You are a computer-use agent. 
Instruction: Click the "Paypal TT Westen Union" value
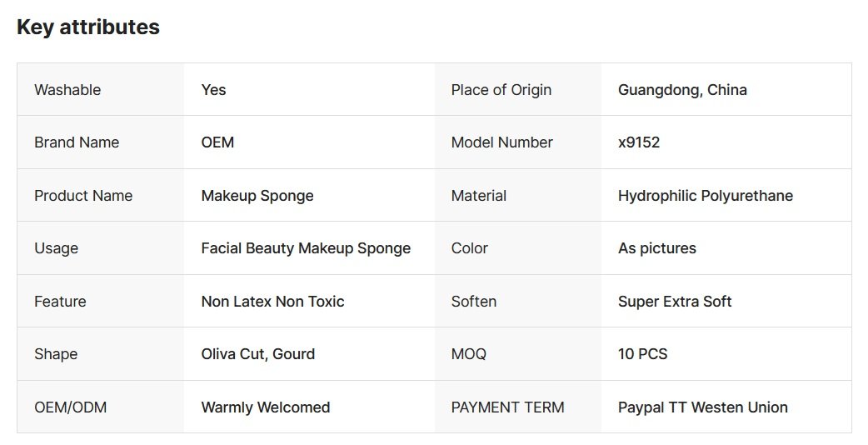702,407
